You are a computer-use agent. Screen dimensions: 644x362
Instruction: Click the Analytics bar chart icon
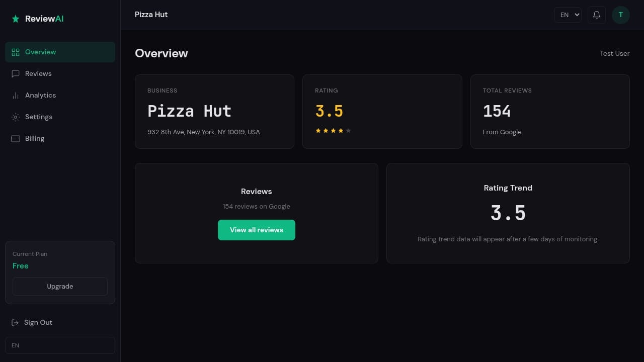[16, 96]
